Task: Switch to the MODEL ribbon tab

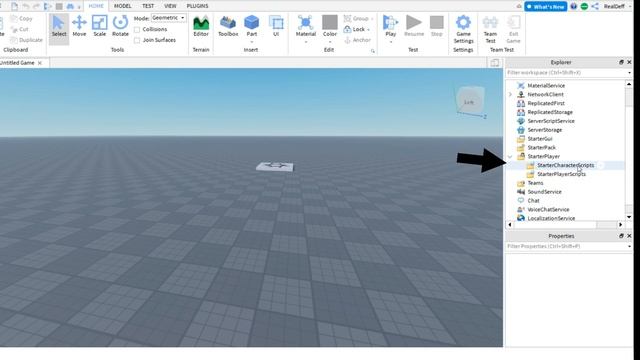Action: coord(122,6)
